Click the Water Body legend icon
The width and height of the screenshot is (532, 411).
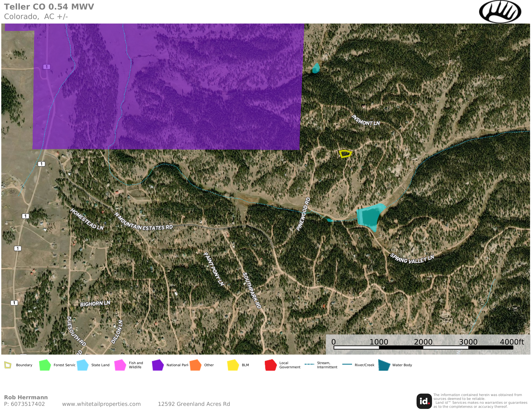[x=384, y=365]
